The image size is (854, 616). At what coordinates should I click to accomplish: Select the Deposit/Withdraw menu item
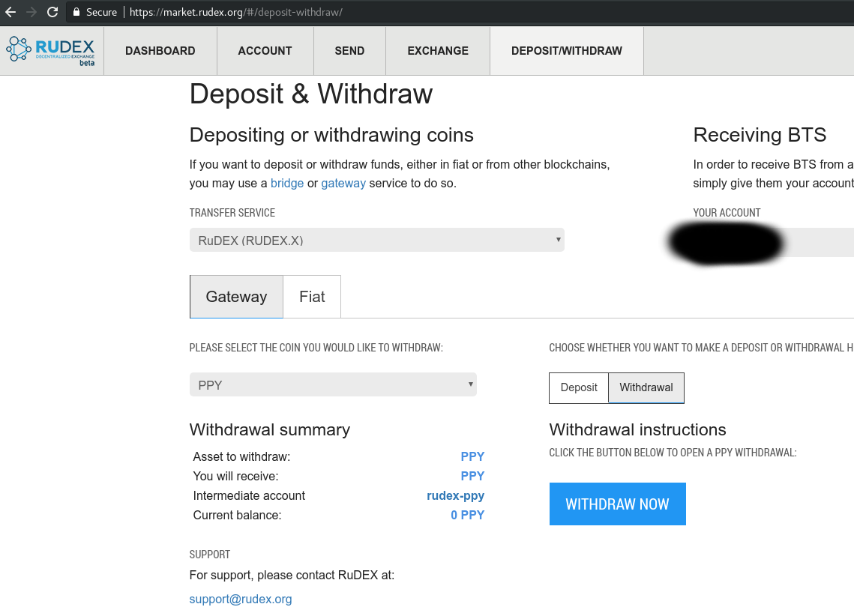coord(566,51)
